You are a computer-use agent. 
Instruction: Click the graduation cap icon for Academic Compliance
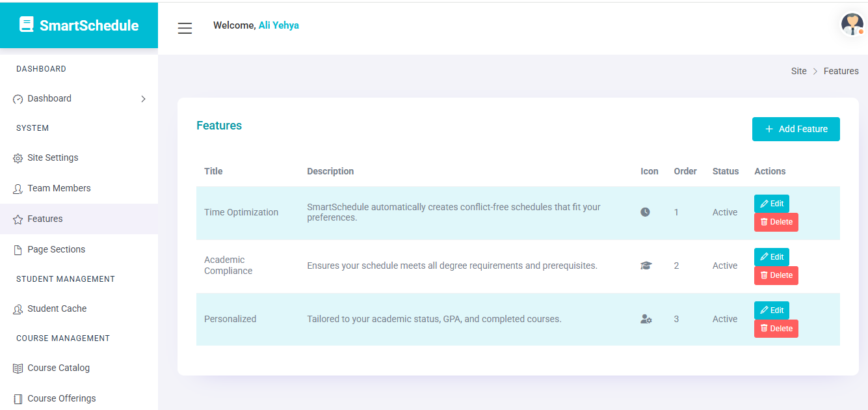646,266
